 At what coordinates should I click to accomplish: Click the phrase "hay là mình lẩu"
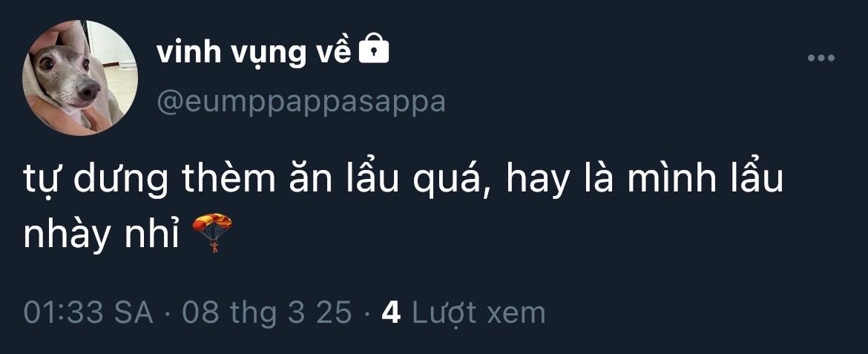pos(645,180)
